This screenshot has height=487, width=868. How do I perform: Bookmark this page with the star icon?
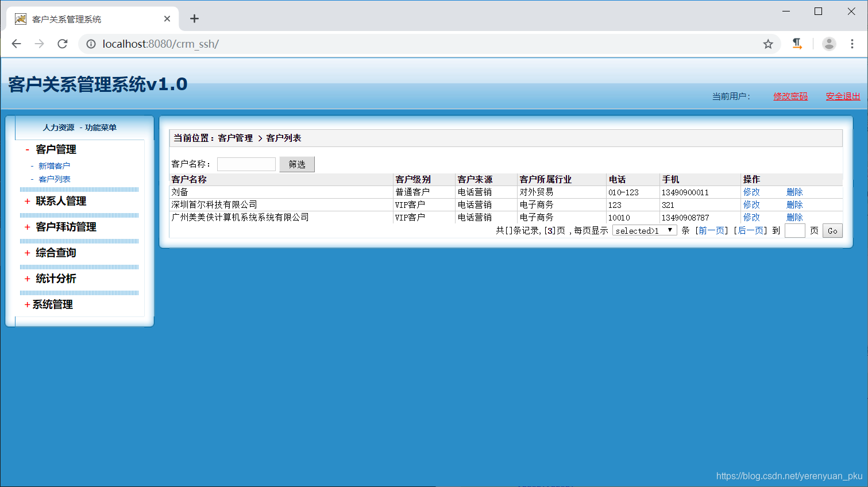768,44
